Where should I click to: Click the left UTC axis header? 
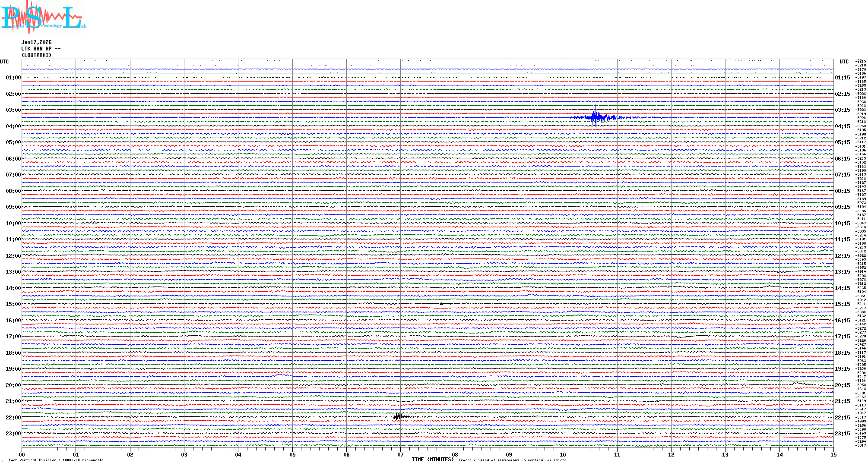tap(4, 62)
